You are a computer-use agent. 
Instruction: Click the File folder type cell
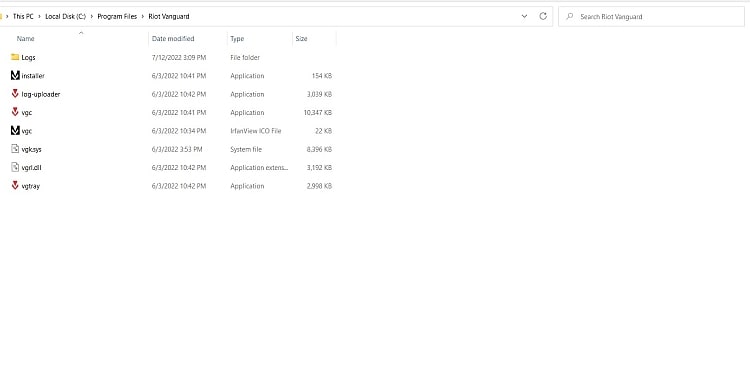coord(245,57)
